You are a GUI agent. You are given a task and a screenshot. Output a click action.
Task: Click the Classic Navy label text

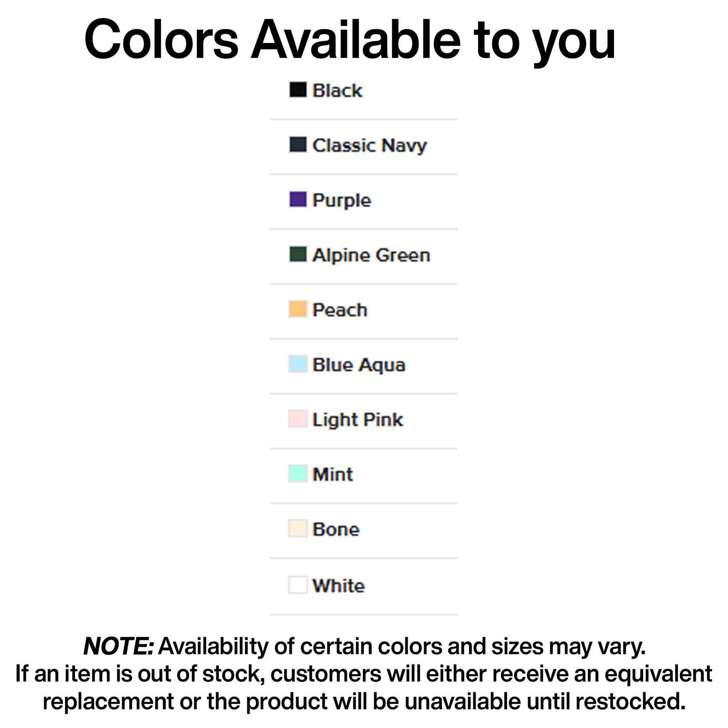pyautogui.click(x=369, y=146)
